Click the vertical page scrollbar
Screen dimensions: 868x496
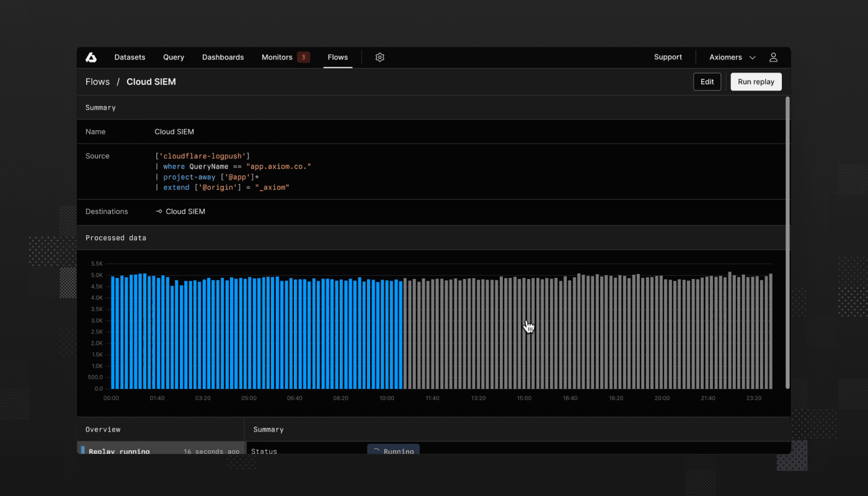788,242
